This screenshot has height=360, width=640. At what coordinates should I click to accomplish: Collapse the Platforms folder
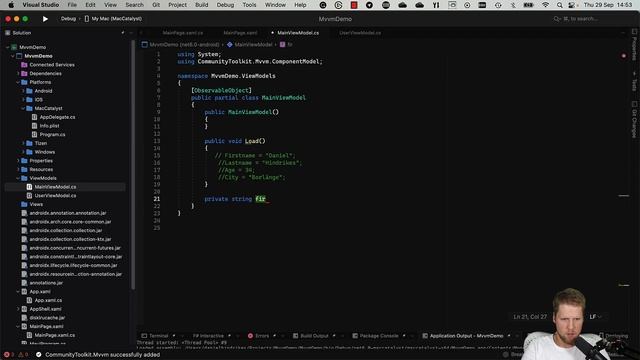18,82
